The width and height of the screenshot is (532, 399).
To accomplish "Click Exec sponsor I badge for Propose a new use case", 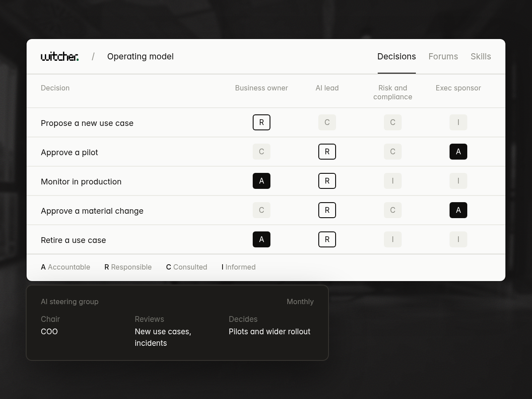I will (458, 122).
